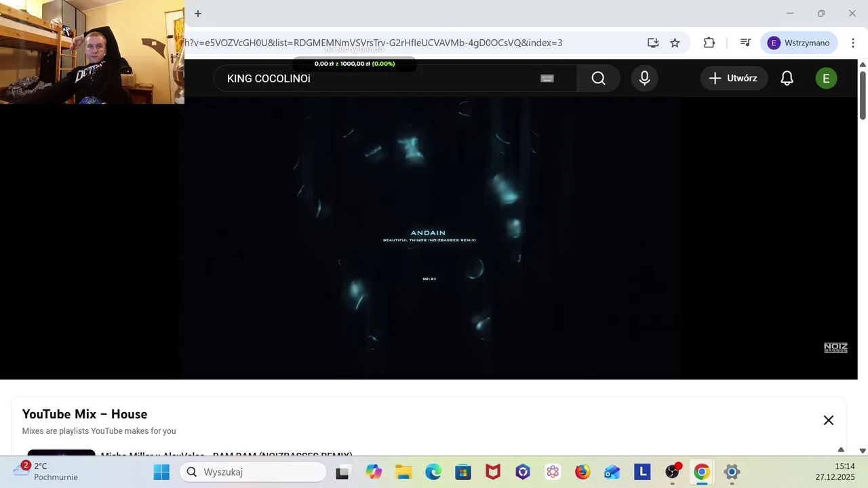Open the YouTube account avatar E
868x488 pixels.
(826, 79)
